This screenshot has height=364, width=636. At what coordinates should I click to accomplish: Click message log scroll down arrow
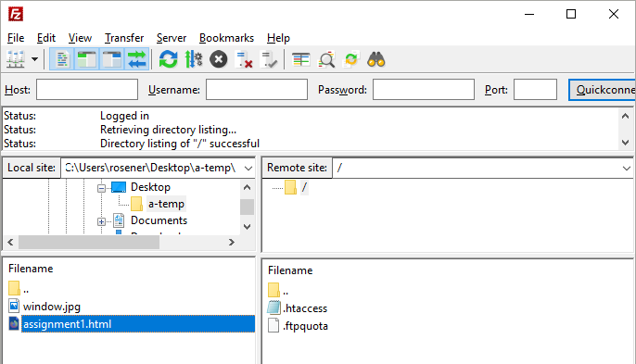625,143
